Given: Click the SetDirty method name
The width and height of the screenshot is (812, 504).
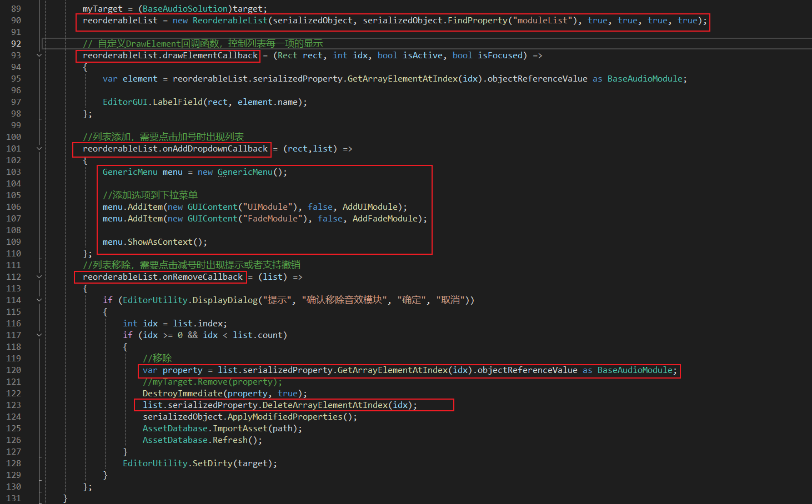Looking at the screenshot, I should tap(213, 463).
